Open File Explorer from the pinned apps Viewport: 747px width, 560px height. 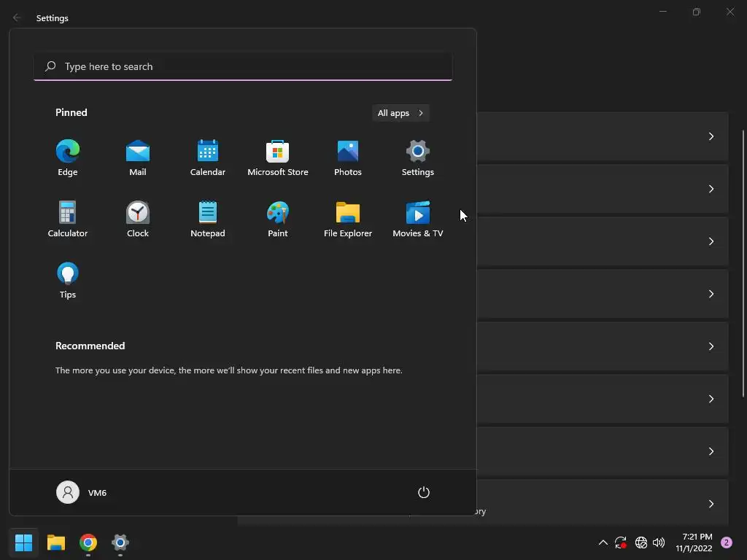348,219
